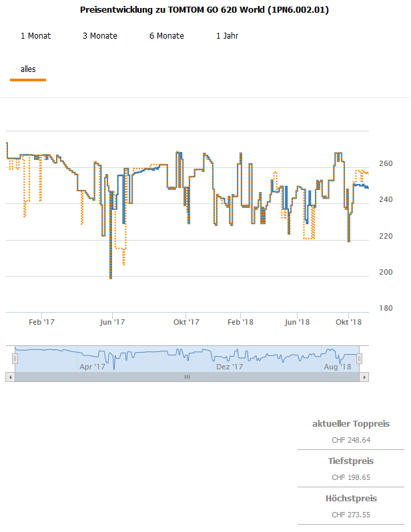
Task: Click Aug '18 label in navigator
Action: [337, 367]
